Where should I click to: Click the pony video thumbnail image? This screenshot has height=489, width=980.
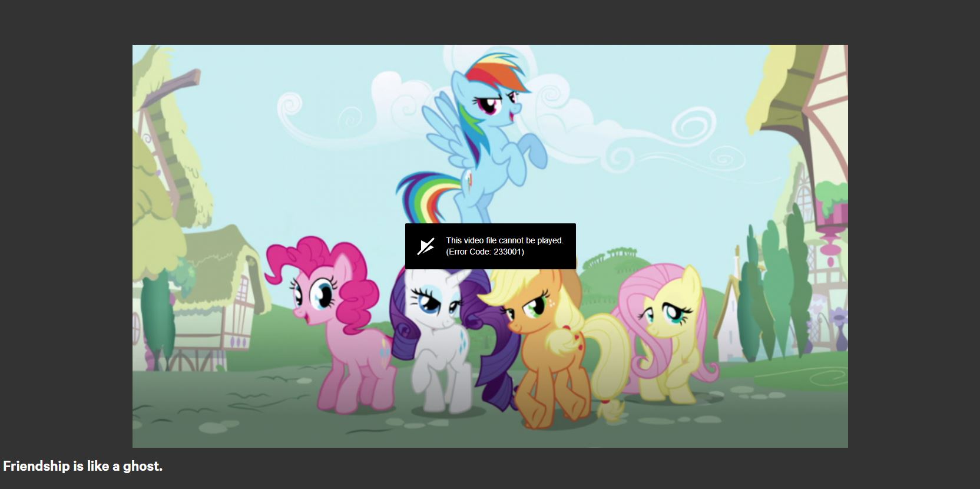coord(490,246)
